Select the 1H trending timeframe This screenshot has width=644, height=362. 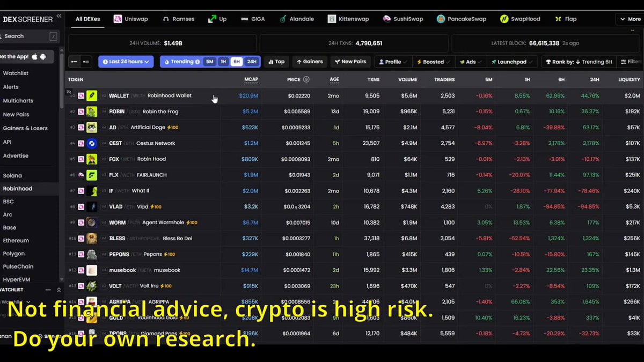click(223, 62)
